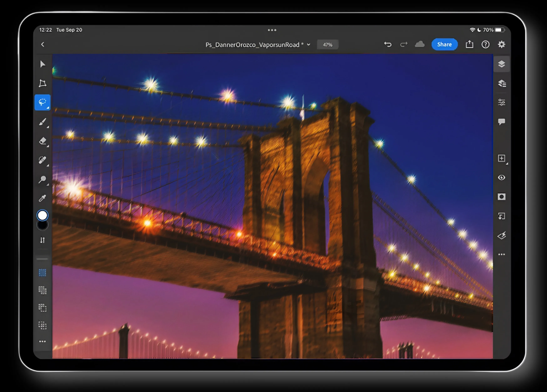Select the Move tool arrow

43,64
